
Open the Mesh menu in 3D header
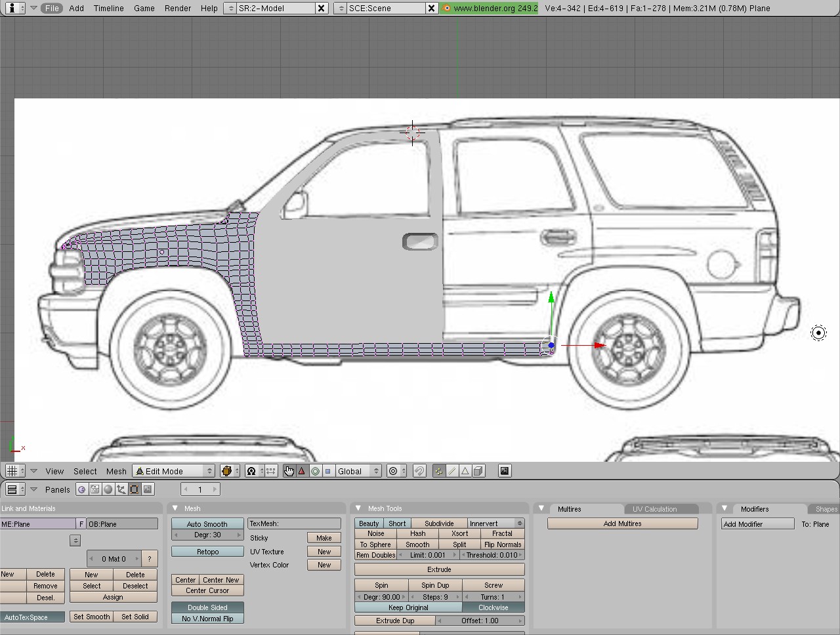coord(116,471)
